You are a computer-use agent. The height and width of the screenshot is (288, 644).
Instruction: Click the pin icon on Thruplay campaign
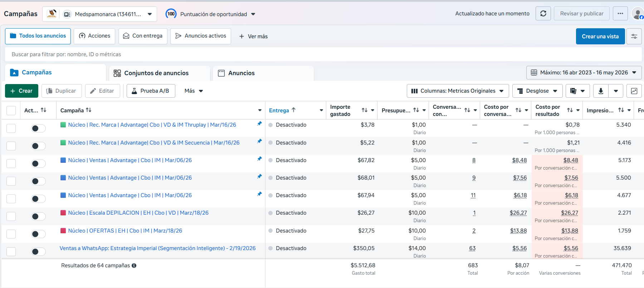259,123
